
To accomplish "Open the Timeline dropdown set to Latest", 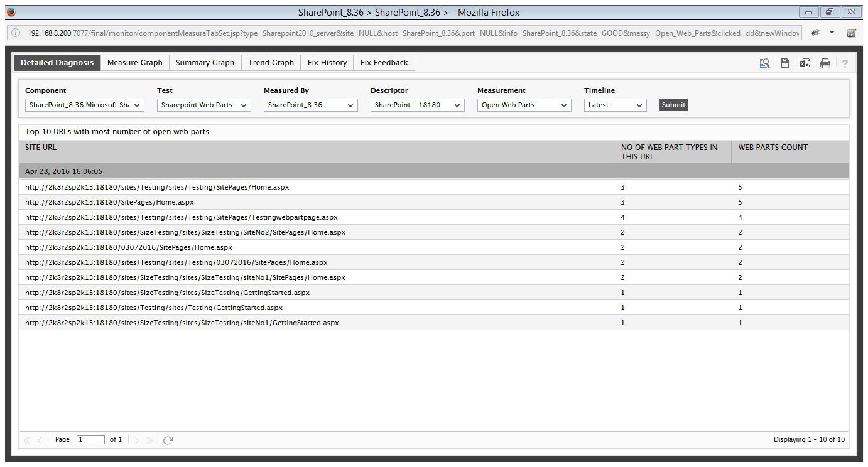I will 616,105.
